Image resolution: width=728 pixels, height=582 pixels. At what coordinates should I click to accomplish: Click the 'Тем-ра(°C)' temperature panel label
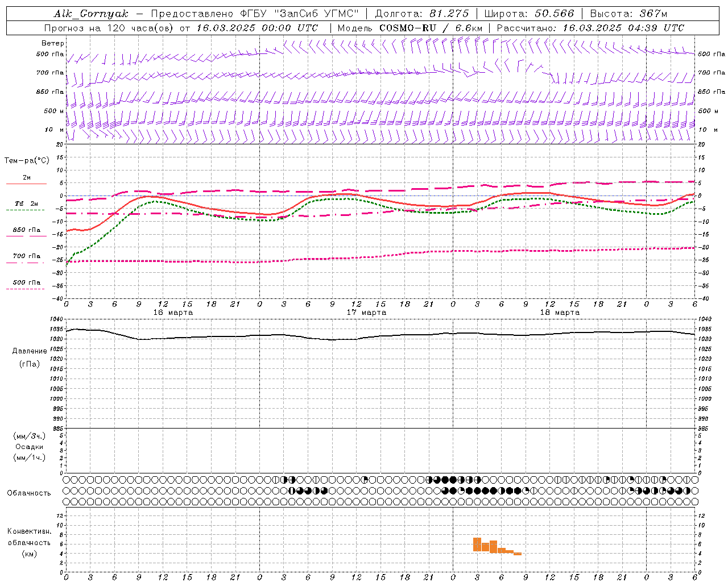click(x=27, y=161)
